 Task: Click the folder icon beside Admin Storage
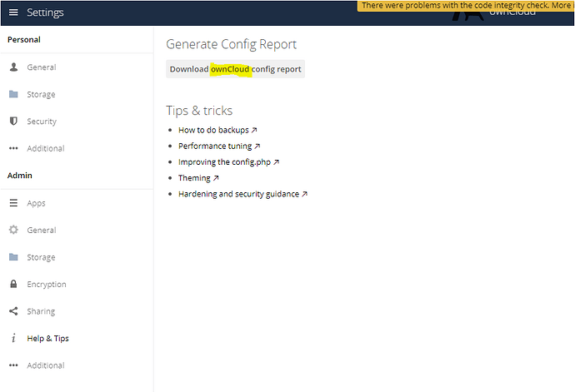pyautogui.click(x=13, y=257)
